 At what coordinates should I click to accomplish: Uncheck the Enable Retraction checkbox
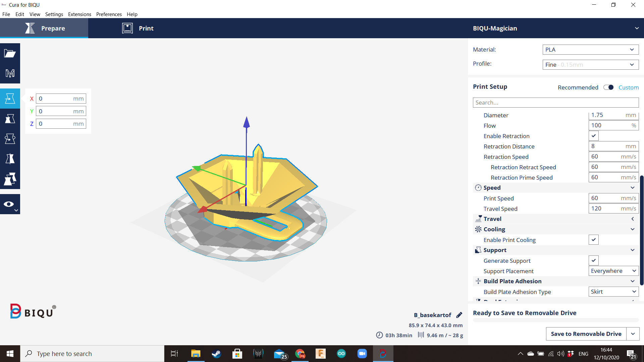point(593,136)
